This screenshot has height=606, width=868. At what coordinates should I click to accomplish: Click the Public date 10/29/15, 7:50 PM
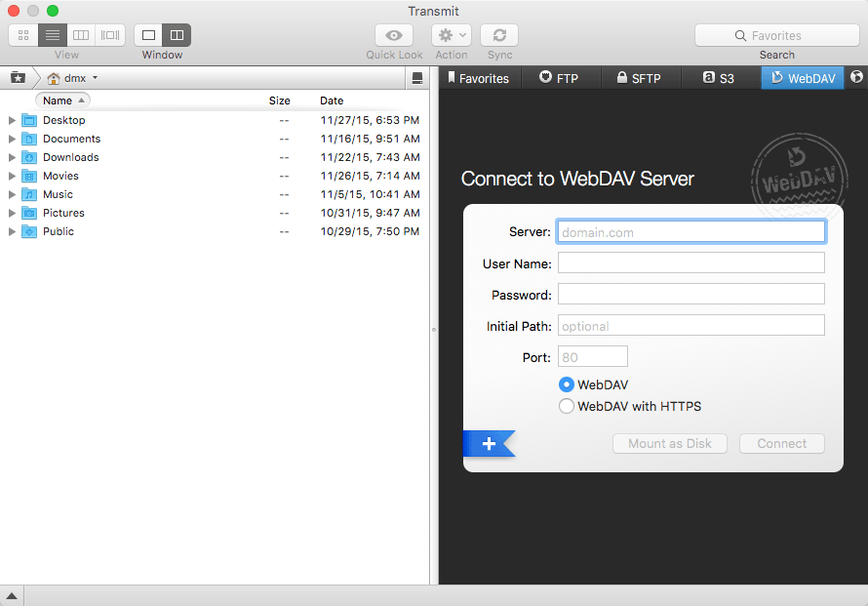pyautogui.click(x=370, y=231)
